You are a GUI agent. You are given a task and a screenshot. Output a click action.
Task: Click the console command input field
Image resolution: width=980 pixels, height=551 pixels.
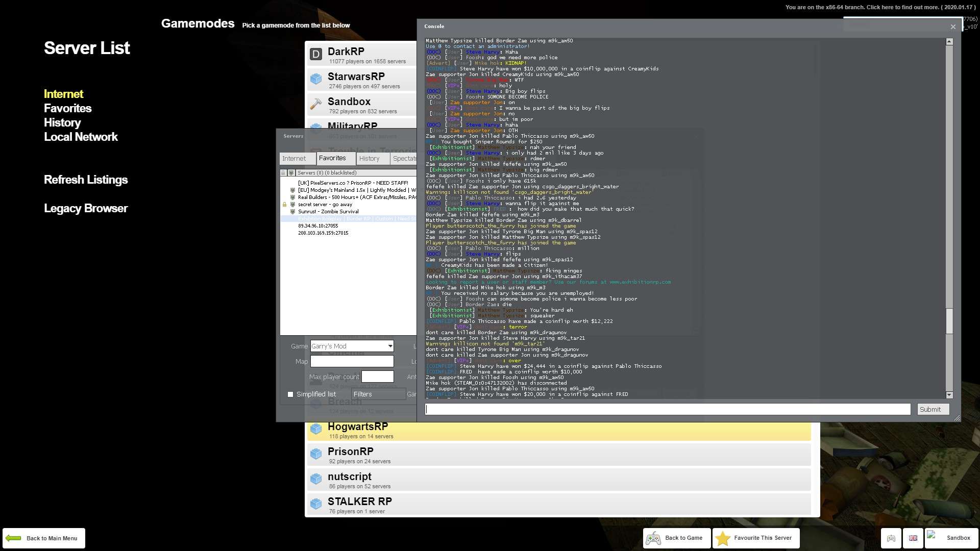pyautogui.click(x=668, y=409)
